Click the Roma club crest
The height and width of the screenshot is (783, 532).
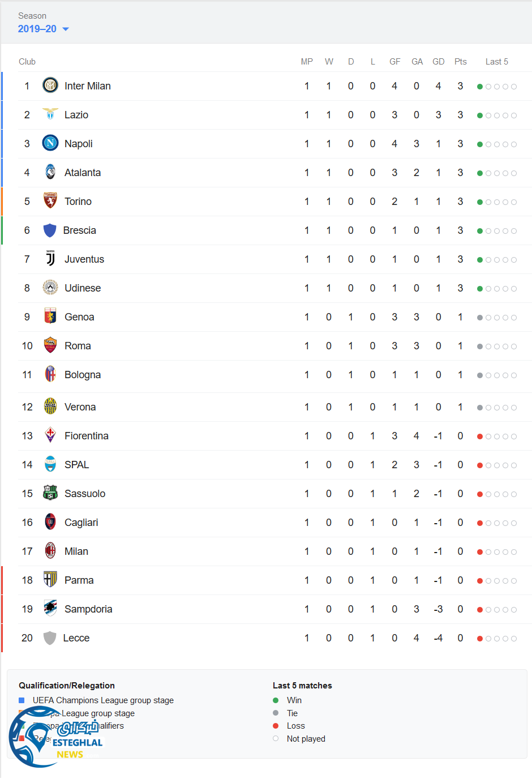pos(50,345)
